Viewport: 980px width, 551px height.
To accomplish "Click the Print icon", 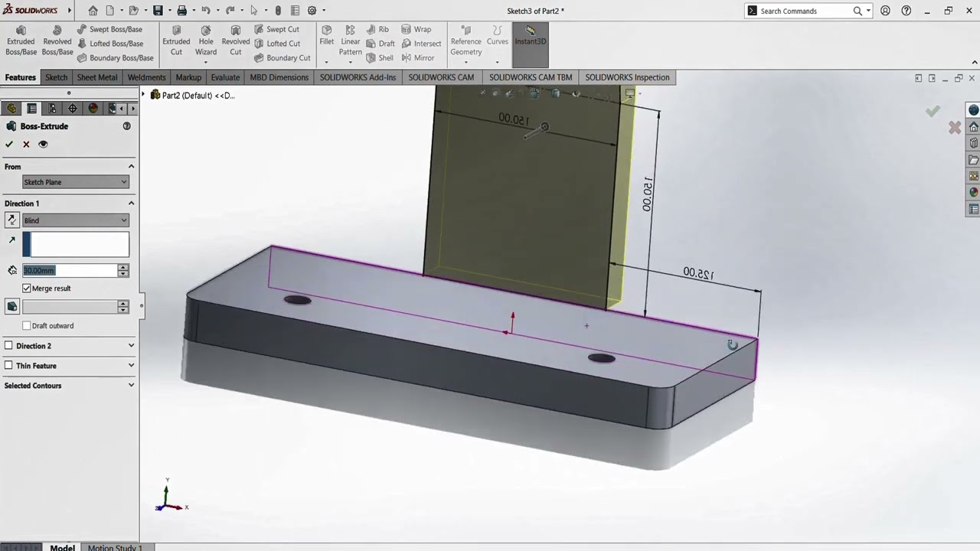I will tap(181, 11).
